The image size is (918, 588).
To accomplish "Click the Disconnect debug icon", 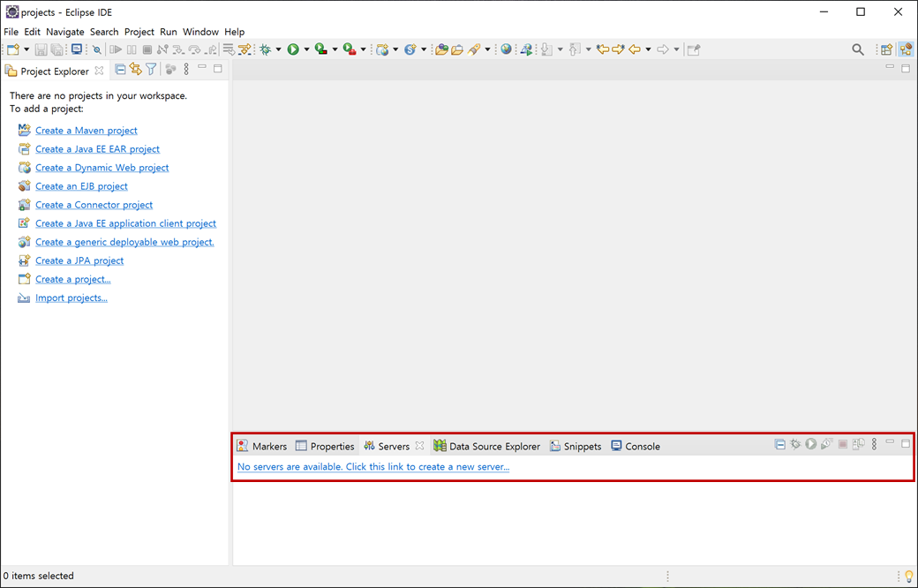I will 162,49.
